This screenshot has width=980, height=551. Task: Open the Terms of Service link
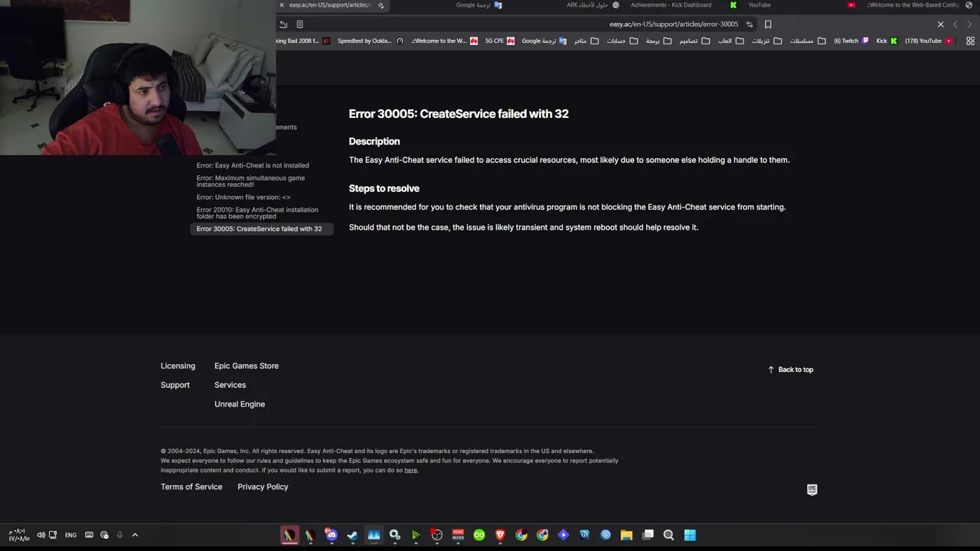click(x=191, y=487)
